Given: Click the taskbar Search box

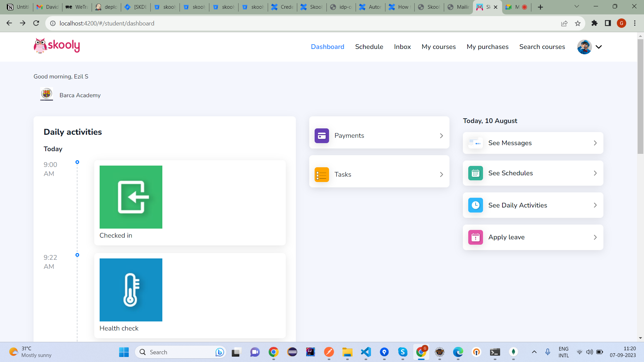Looking at the screenshot, I should tap(180, 352).
